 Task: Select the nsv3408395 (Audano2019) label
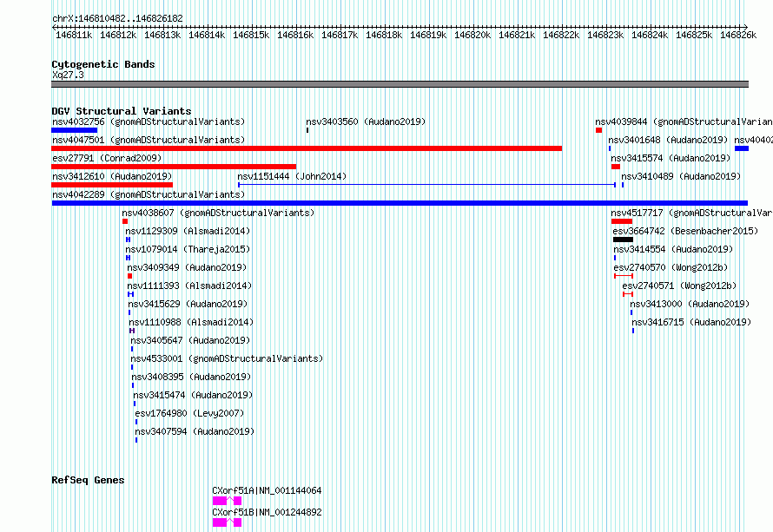point(191,377)
